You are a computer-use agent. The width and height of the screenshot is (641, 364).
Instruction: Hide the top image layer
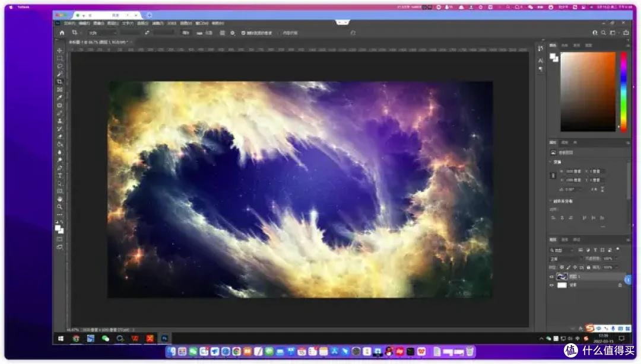551,277
